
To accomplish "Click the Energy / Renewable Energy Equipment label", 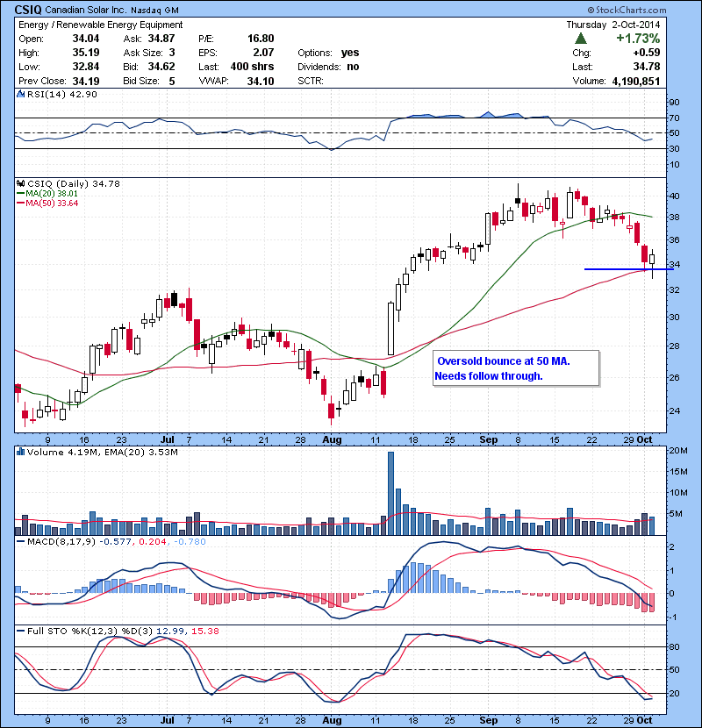I will coord(100,25).
